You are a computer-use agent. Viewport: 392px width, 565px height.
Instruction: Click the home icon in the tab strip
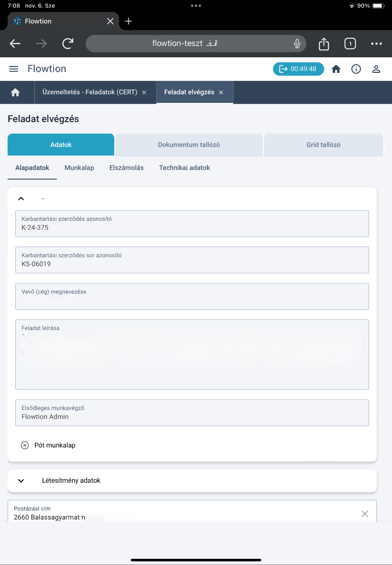click(15, 92)
